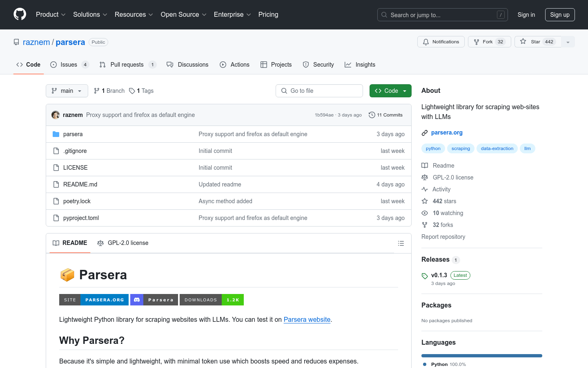Select the python topic tag
The height and width of the screenshot is (368, 588).
coord(433,148)
